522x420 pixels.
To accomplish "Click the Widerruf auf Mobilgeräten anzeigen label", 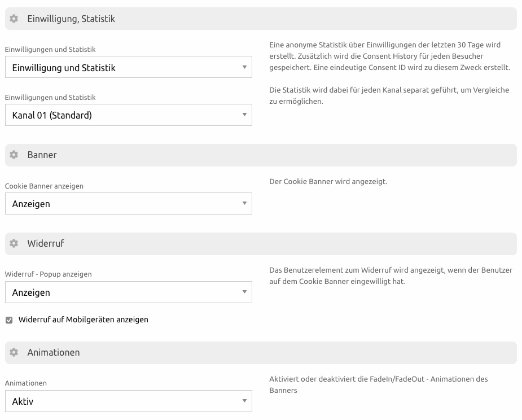I will (x=83, y=320).
